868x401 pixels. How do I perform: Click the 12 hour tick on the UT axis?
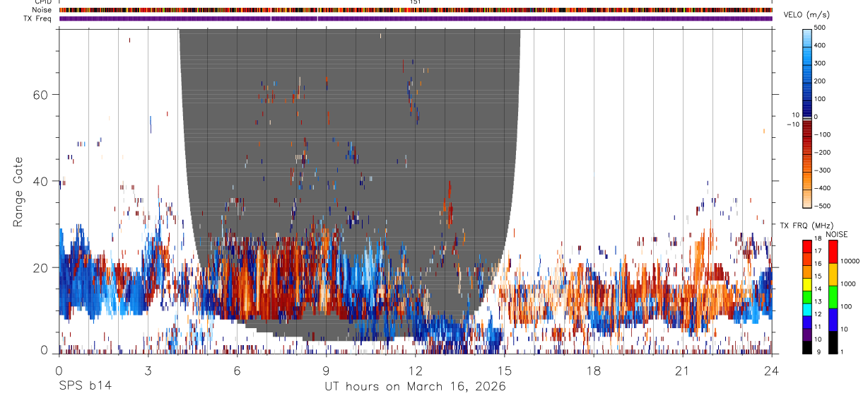(416, 370)
